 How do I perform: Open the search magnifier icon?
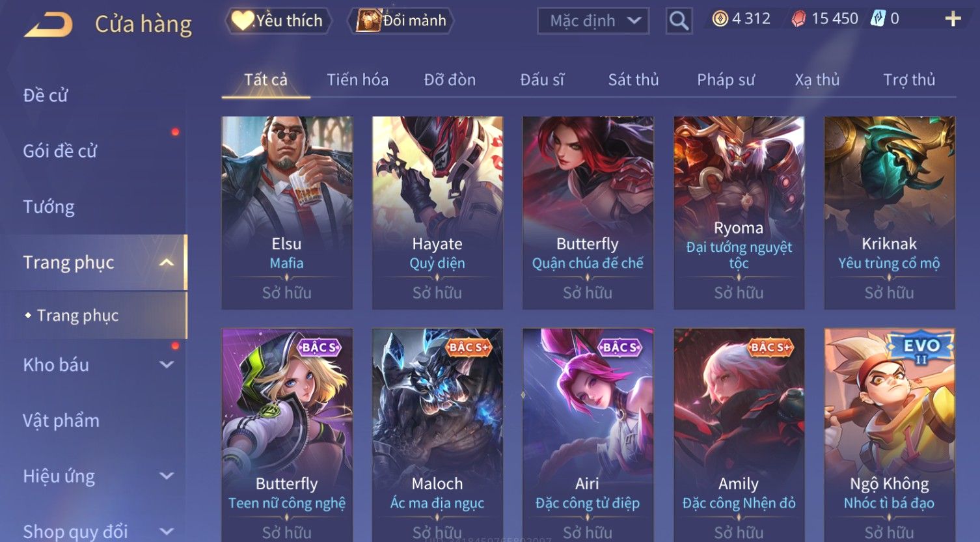click(679, 21)
